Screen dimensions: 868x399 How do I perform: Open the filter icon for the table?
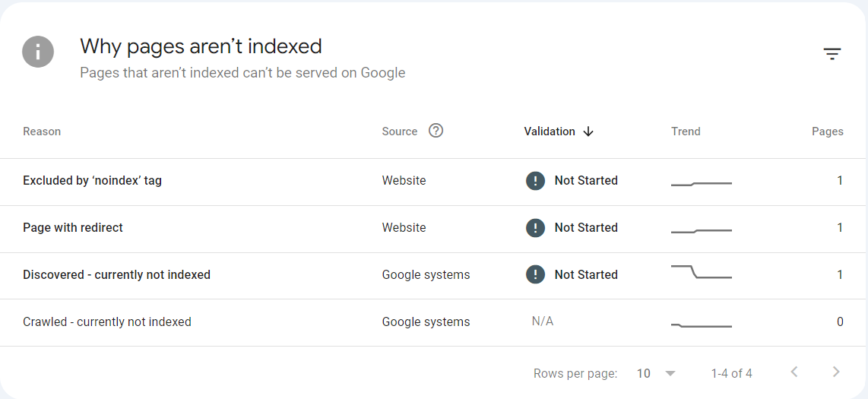point(832,54)
